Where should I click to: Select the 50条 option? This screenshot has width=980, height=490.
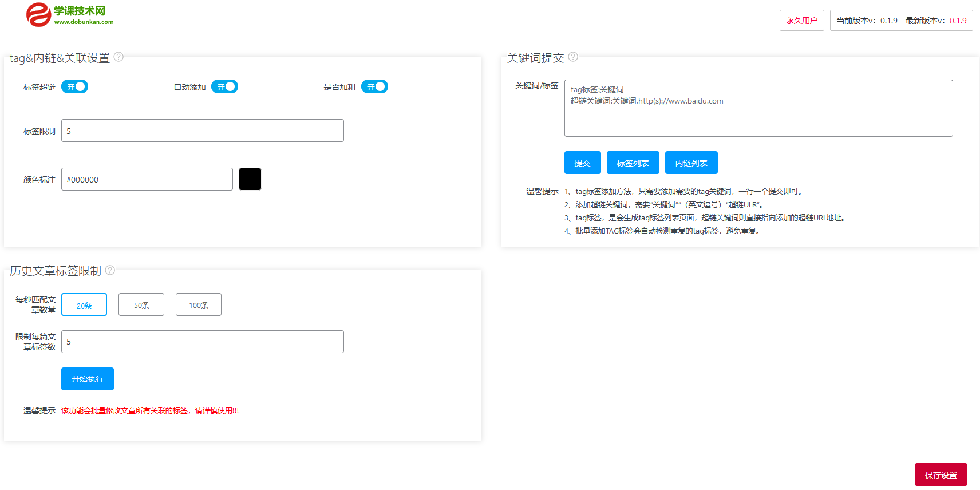[x=141, y=305]
